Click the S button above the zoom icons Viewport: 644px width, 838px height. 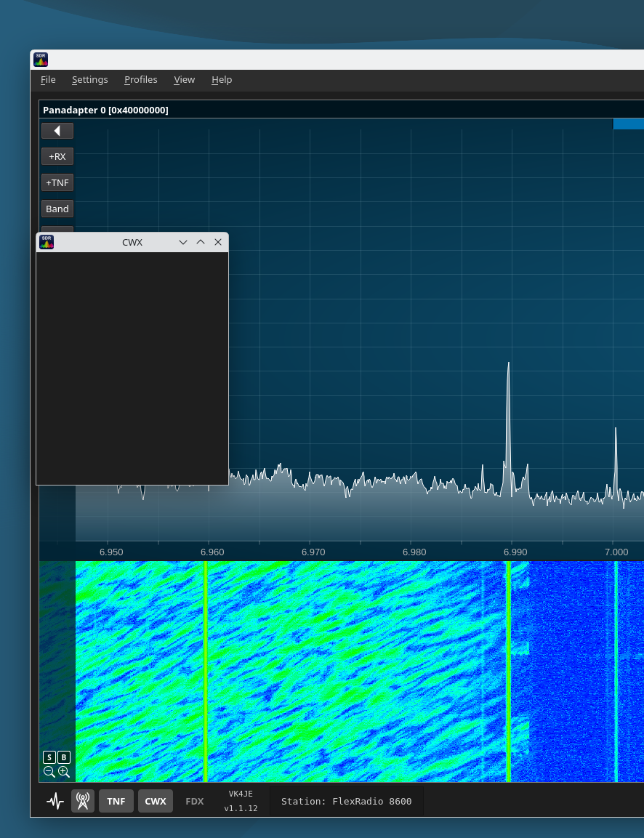tap(49, 757)
